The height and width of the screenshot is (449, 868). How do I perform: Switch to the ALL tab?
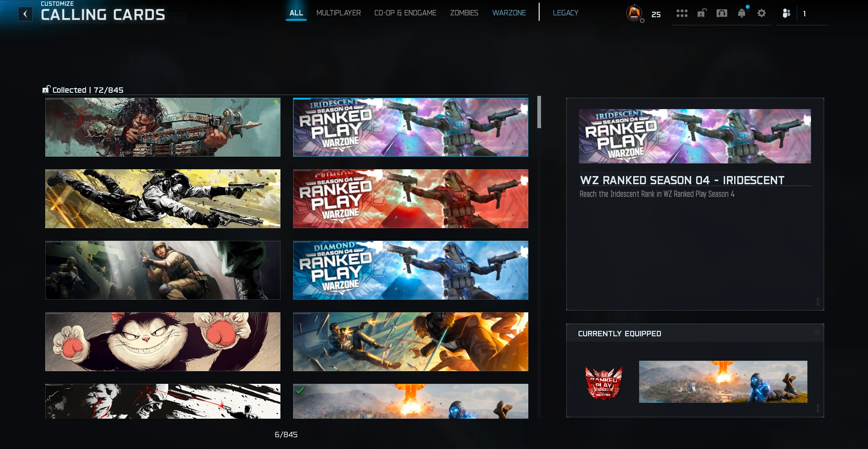[296, 13]
